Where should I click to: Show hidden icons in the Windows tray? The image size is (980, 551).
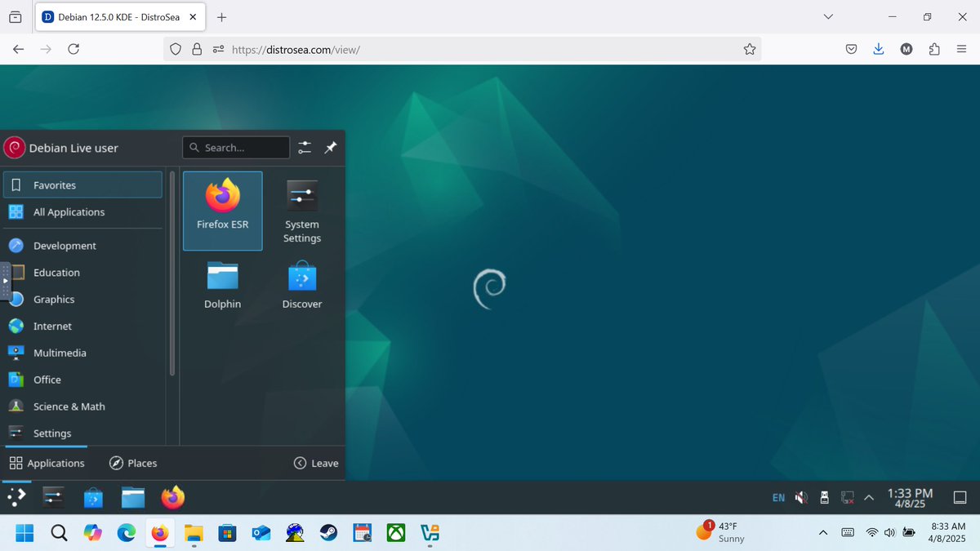pos(823,533)
